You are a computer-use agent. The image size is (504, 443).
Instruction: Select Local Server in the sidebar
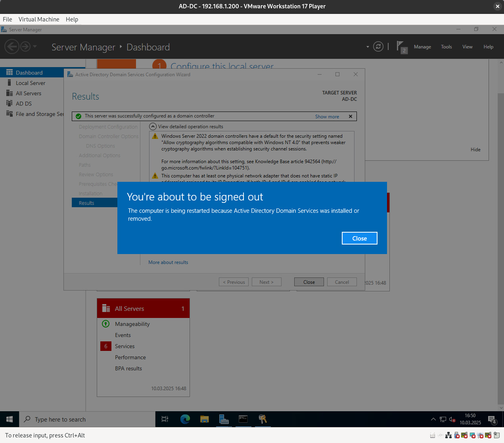click(31, 83)
